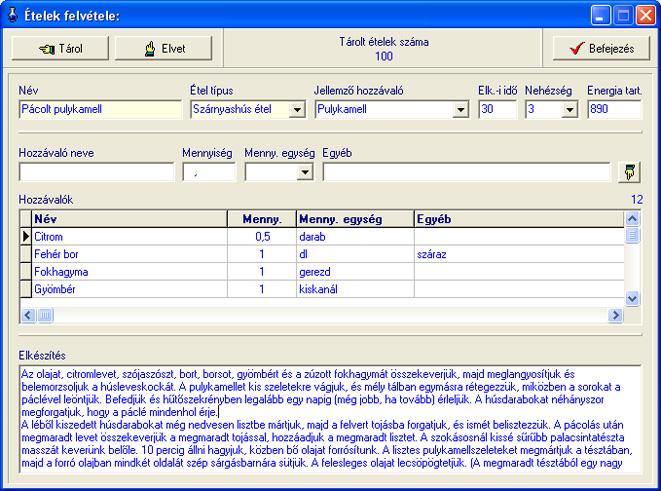Click the Menny. egység column header
This screenshot has height=491, width=661.
(x=355, y=219)
